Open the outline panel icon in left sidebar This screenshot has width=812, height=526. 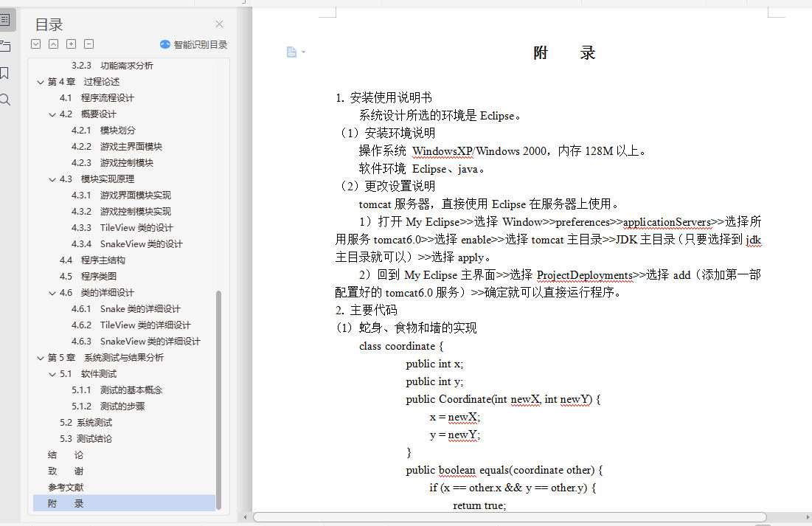coord(4,20)
